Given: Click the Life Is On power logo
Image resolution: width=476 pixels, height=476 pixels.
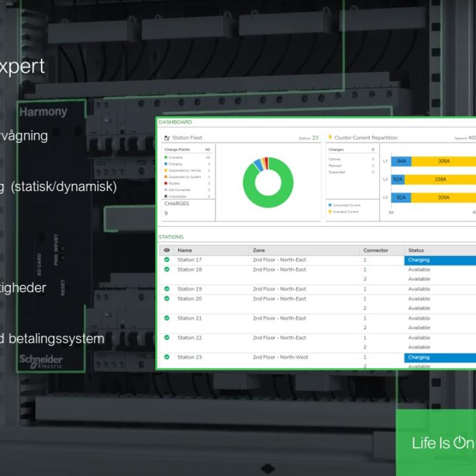Looking at the screenshot, I should [x=442, y=443].
